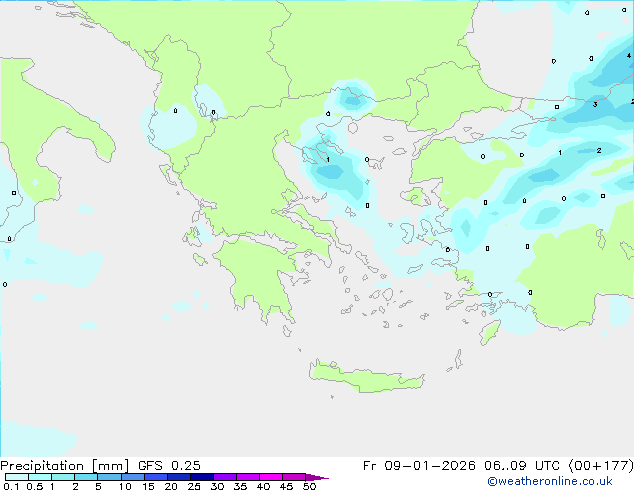Click the '06..09 UTC' time text
This screenshot has width=634, height=490.
(522, 466)
